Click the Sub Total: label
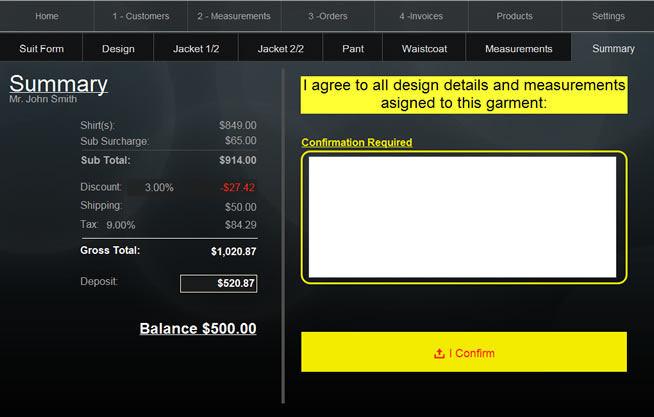This screenshot has height=417, width=654. [x=106, y=161]
